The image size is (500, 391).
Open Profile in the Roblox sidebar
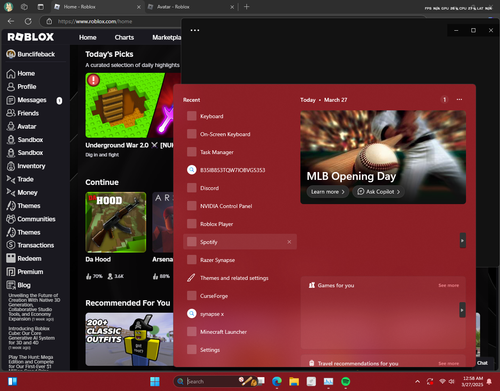21,87
